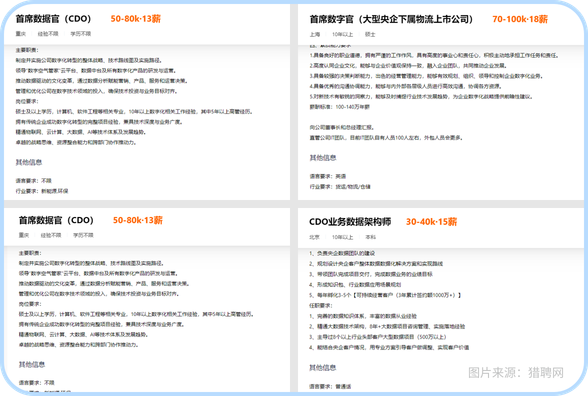This screenshot has width=588, height=396.
Task: Select 经验不限 tag in the upper CDO card
Action: click(x=48, y=34)
